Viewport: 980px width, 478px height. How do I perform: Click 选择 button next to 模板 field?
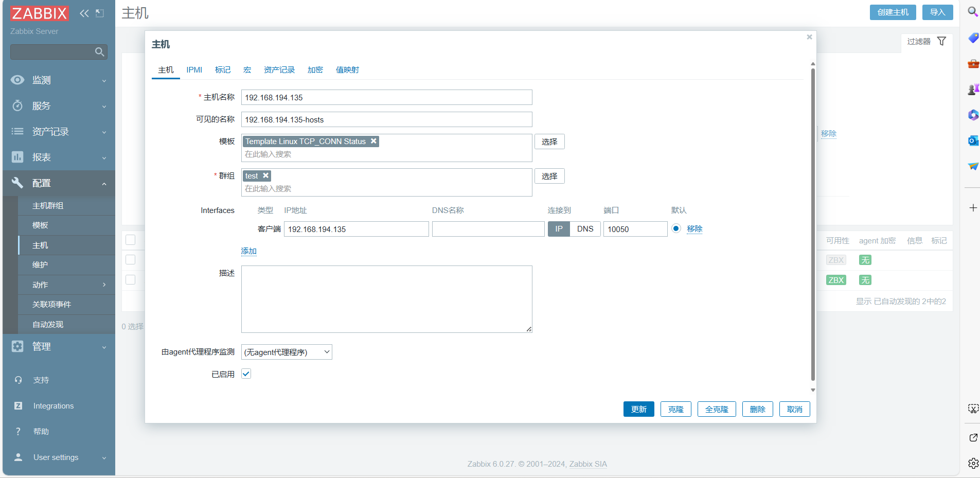pyautogui.click(x=549, y=141)
